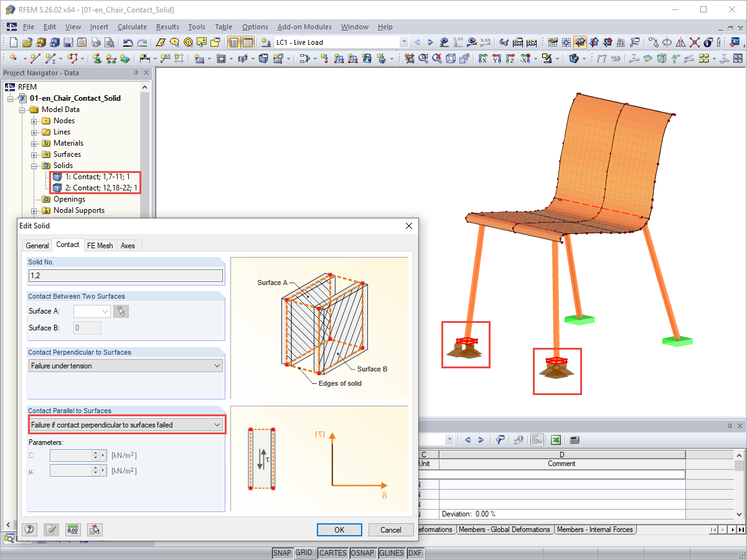This screenshot has width=747, height=560.
Task: Select Openings in the navigator tree
Action: pos(69,199)
